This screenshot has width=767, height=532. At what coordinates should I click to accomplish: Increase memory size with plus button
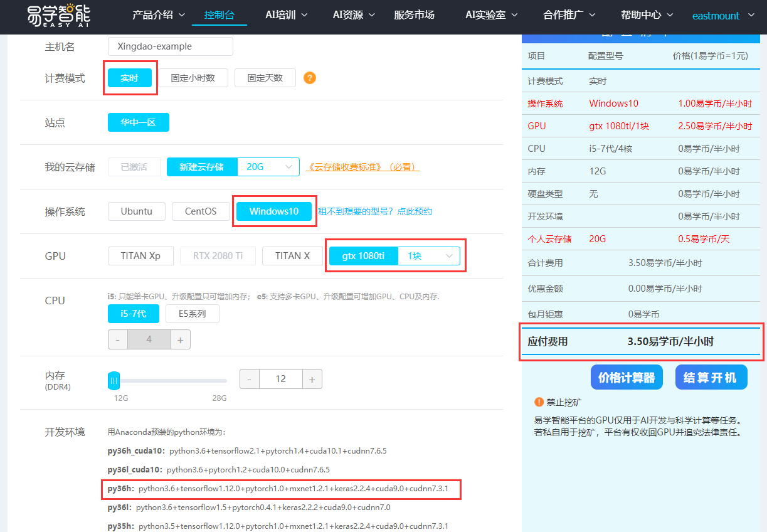(x=312, y=379)
